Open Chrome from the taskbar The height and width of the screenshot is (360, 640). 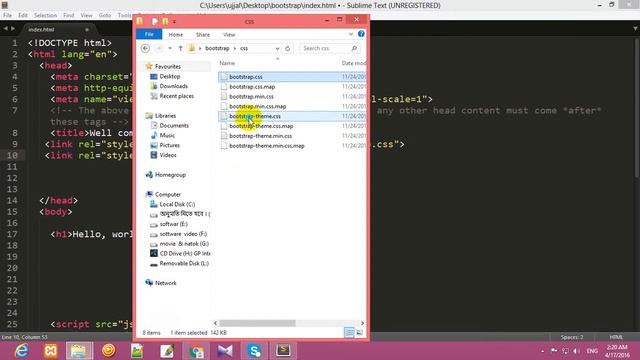point(196,350)
